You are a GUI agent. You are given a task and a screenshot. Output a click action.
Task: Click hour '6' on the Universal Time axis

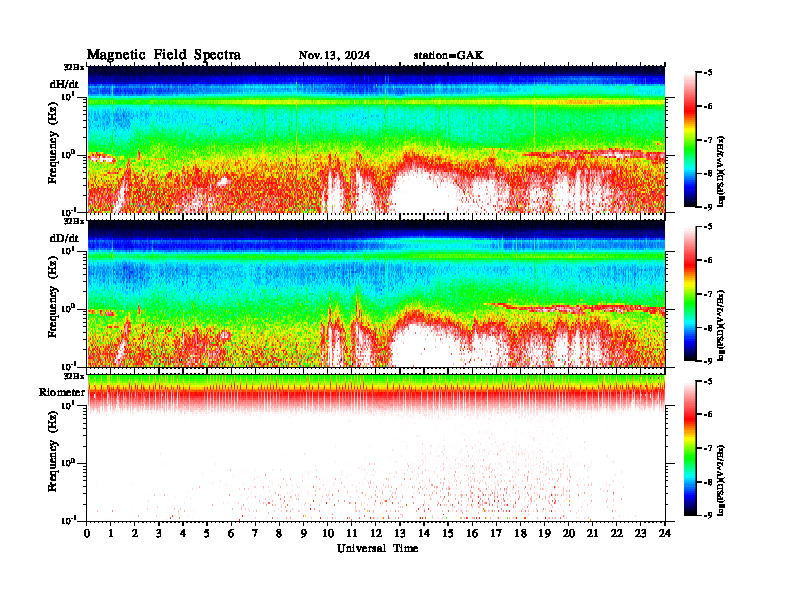pyautogui.click(x=231, y=534)
